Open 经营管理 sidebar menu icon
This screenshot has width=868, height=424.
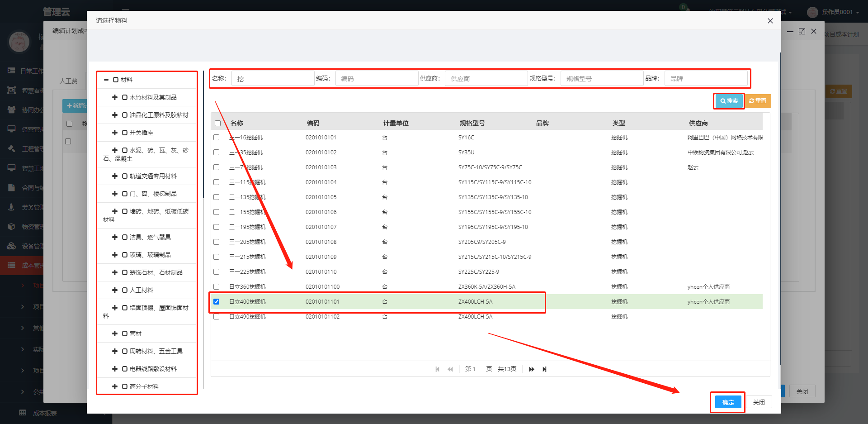tap(12, 129)
